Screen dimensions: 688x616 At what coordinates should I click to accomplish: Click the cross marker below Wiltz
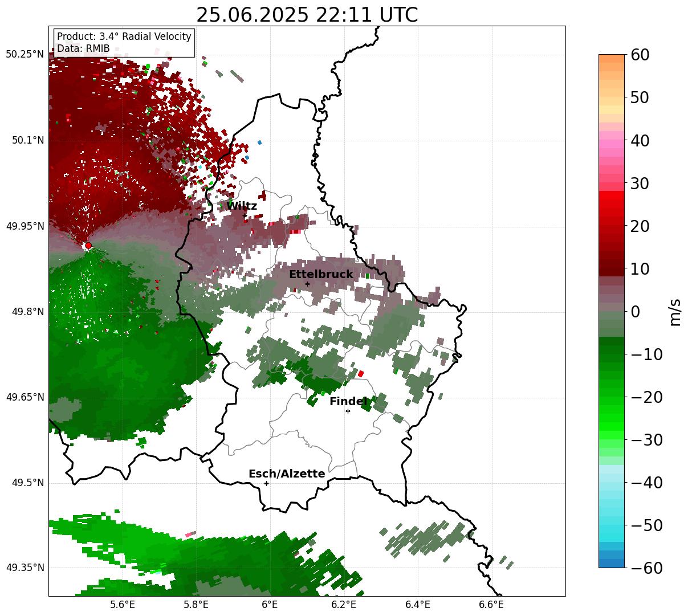pyautogui.click(x=245, y=215)
